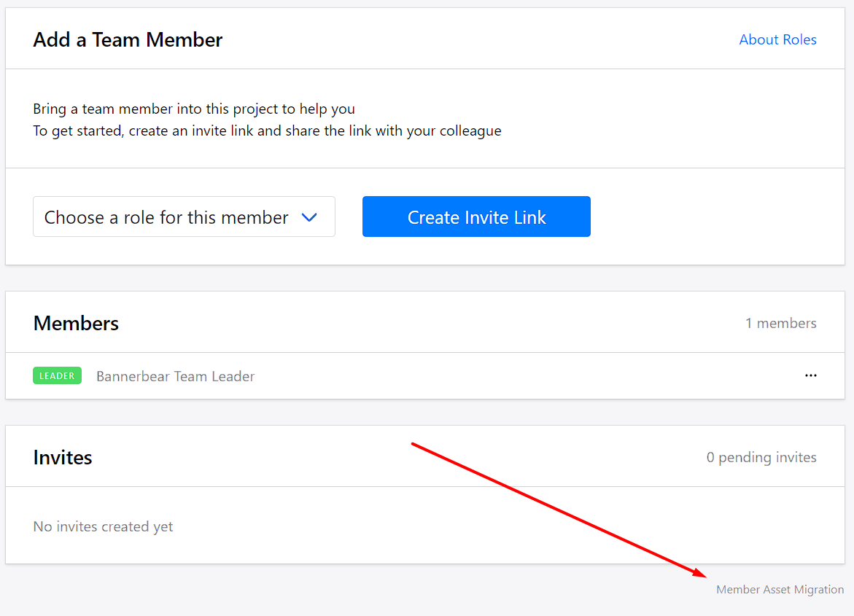
Task: Open the role selection dropdown
Action: coord(184,217)
